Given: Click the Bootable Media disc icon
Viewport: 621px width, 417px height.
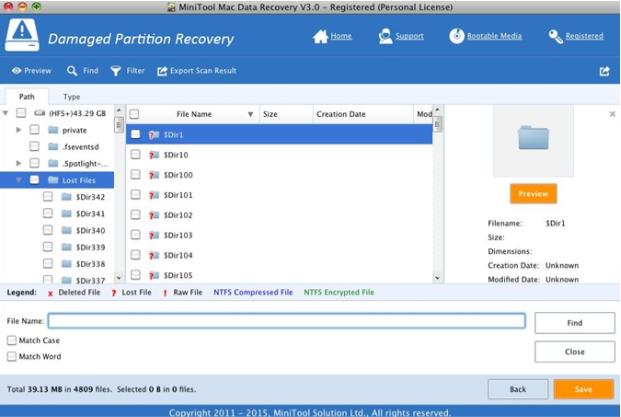Looking at the screenshot, I should point(457,36).
